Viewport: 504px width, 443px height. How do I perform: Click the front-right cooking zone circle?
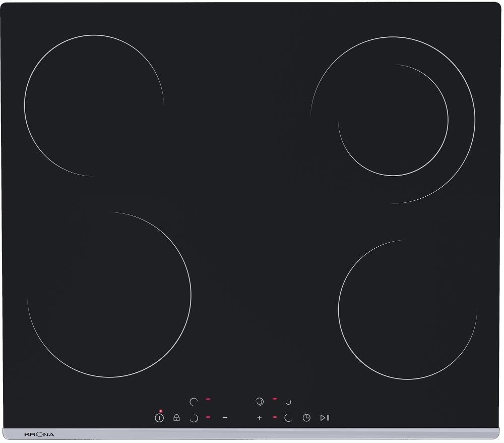408,309
